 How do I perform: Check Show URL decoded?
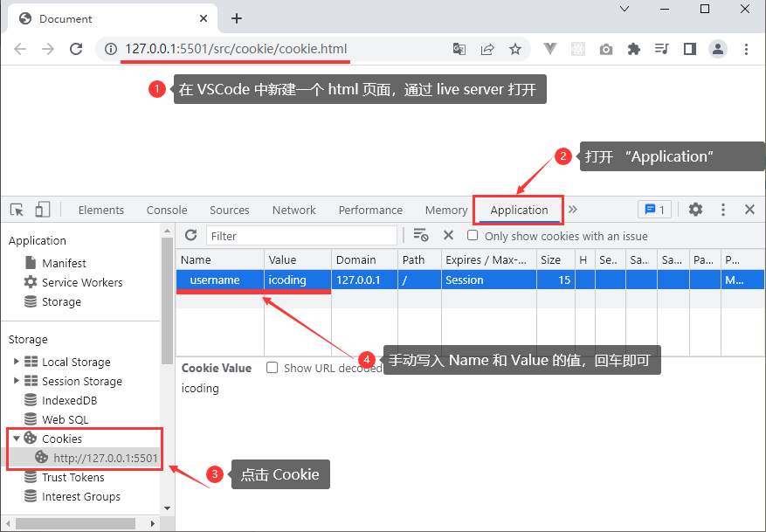coord(273,368)
